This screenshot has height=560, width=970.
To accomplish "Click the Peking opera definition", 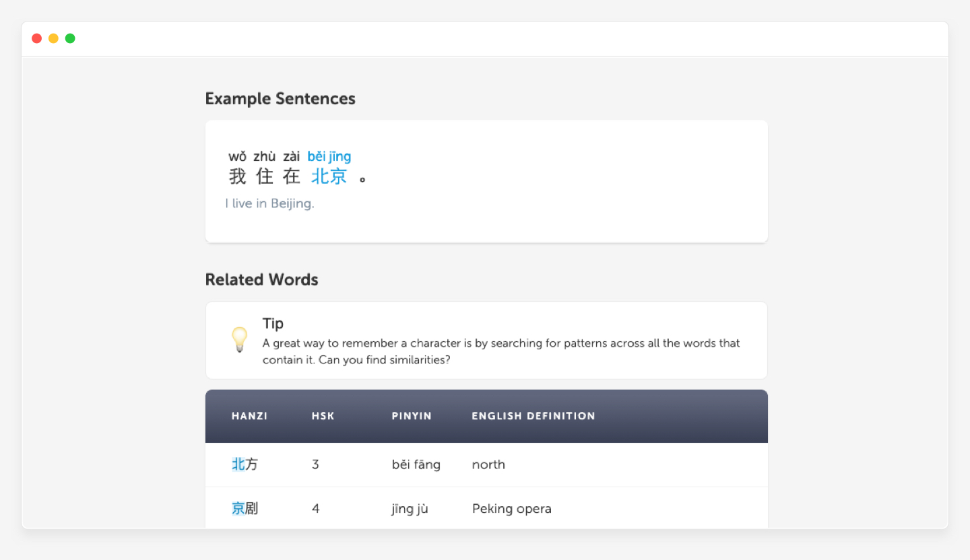I will (511, 509).
